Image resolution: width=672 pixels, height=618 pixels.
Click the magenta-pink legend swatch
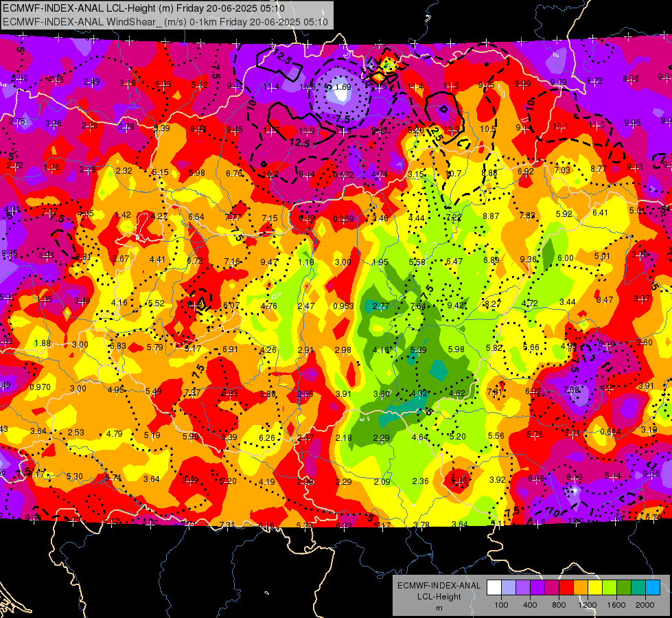click(x=552, y=588)
